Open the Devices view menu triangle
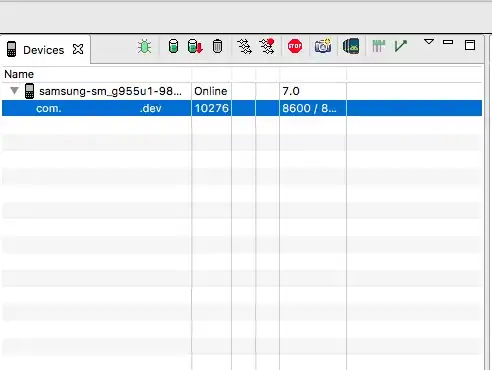Image resolution: width=492 pixels, height=370 pixels. 429,42
